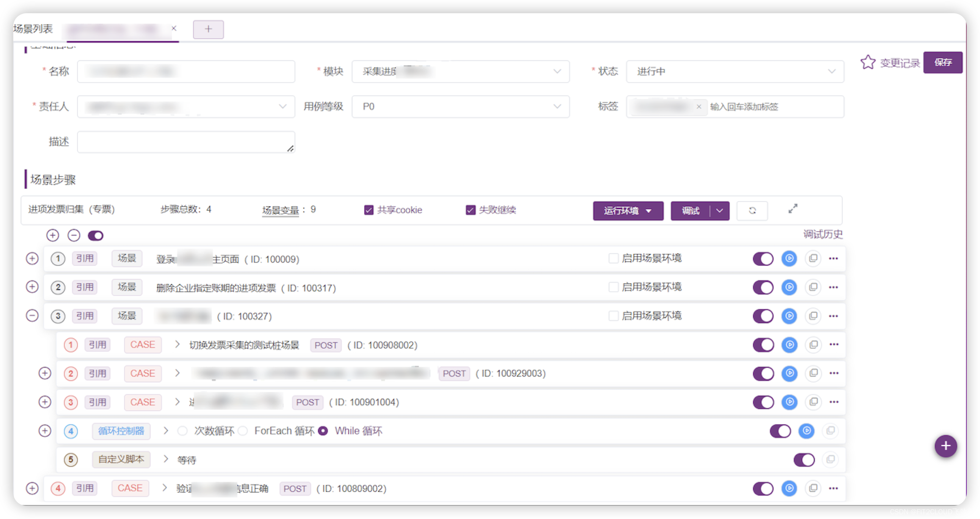Copy the 删除企业指定账期的进项发票 step
The height and width of the screenshot is (519, 980).
point(813,287)
